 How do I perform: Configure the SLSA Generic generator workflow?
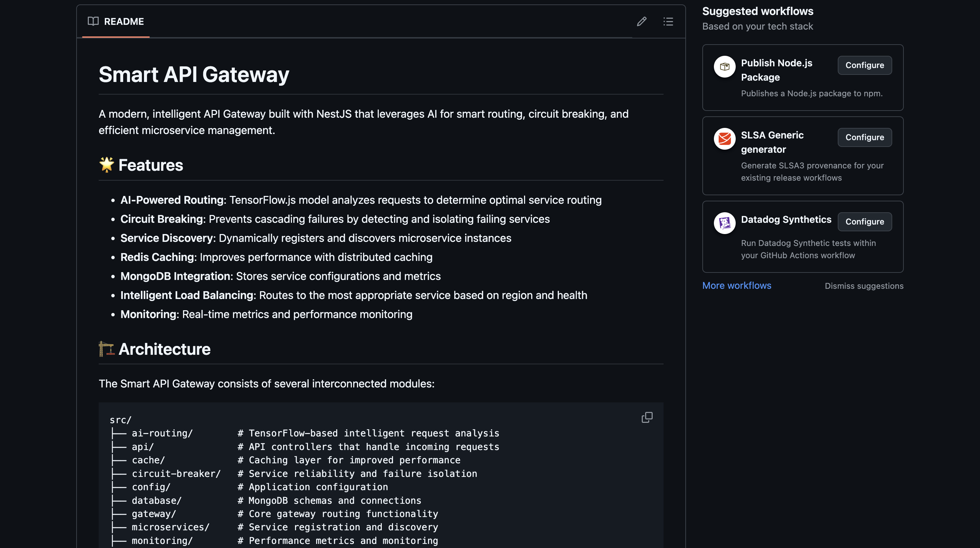864,137
